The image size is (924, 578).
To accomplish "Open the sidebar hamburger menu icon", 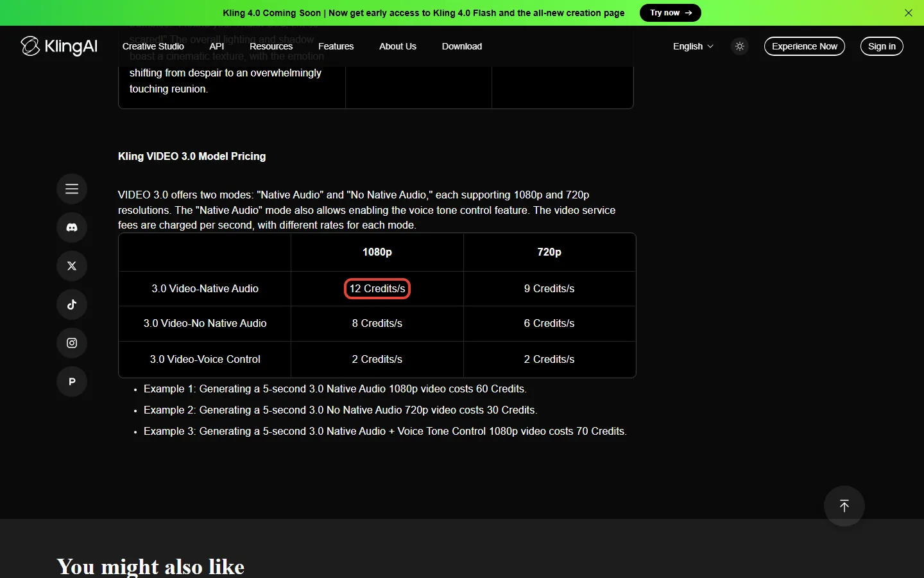I will point(72,189).
